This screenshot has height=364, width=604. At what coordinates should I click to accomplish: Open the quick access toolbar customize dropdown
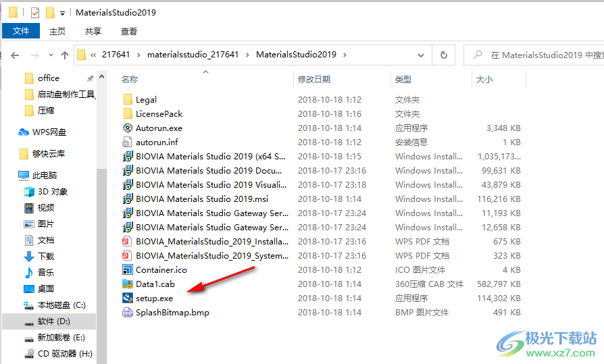click(62, 14)
